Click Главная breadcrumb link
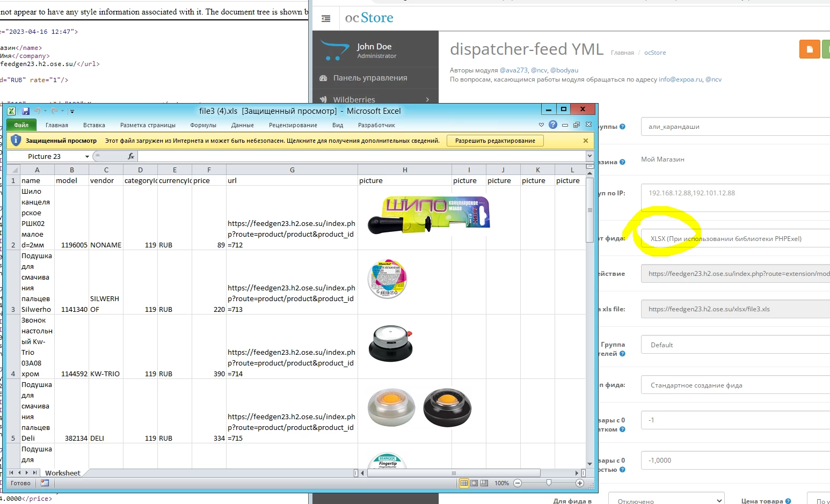 click(x=622, y=53)
